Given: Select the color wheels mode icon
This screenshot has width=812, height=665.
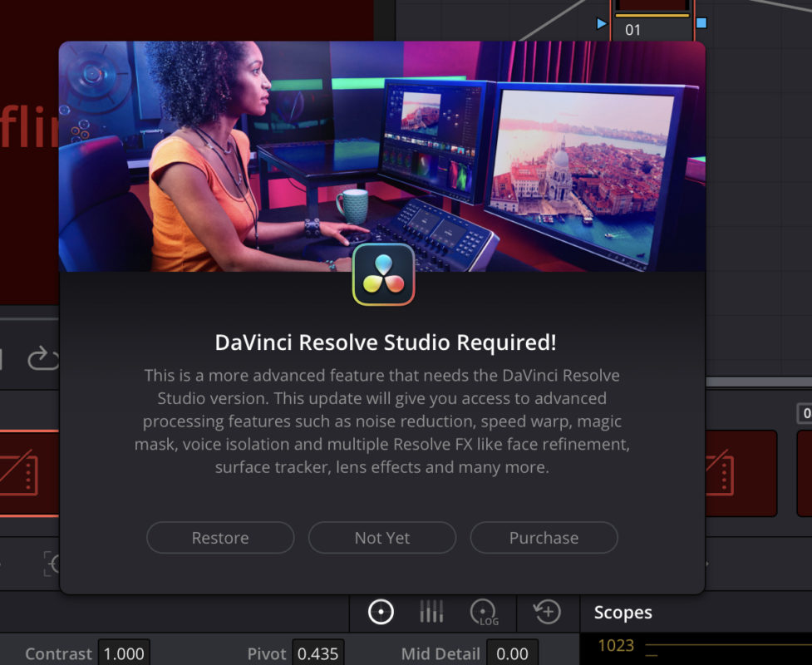Looking at the screenshot, I should click(381, 612).
